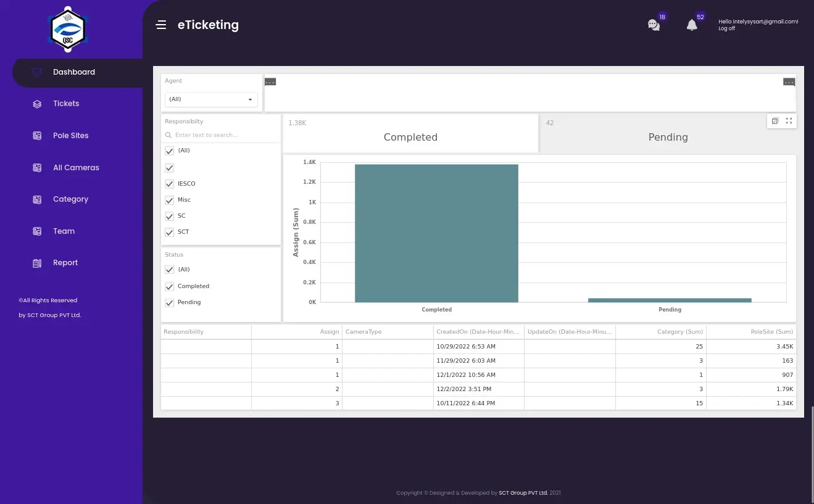
Task: Go to Pole Sites menu
Action: tap(70, 136)
